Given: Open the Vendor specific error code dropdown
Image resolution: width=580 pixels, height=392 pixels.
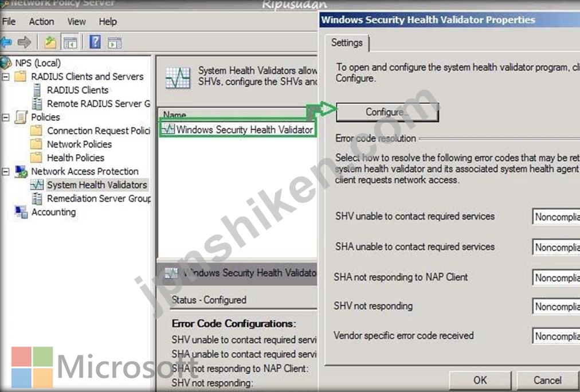Looking at the screenshot, I should point(556,336).
